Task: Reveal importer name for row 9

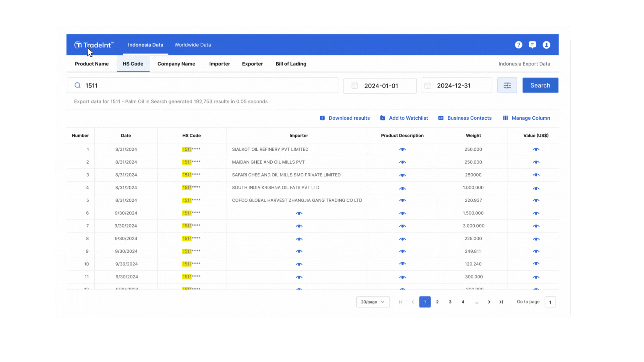Action: (x=299, y=251)
